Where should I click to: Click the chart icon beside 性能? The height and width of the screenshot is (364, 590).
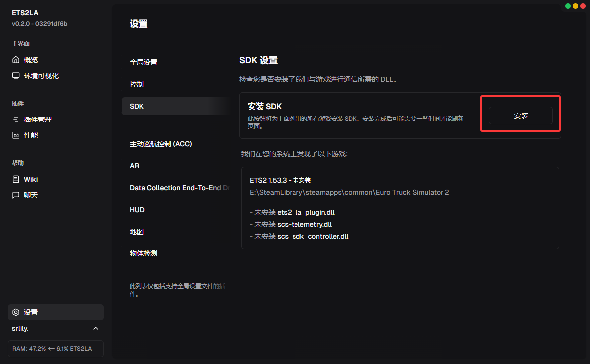16,136
